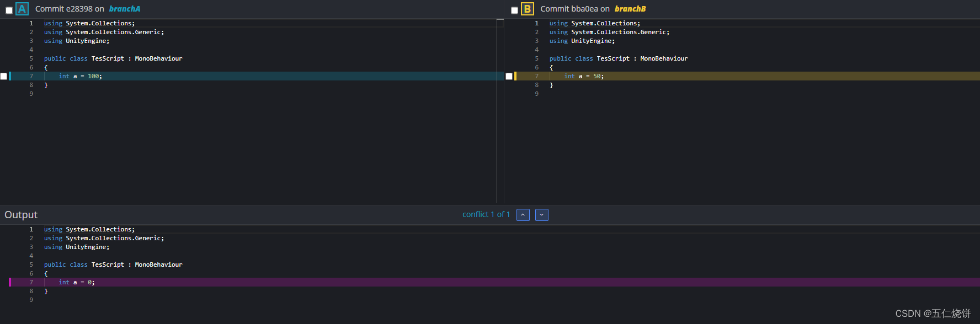980x324 pixels.
Task: Click the branchB label in the right header
Action: click(630, 9)
